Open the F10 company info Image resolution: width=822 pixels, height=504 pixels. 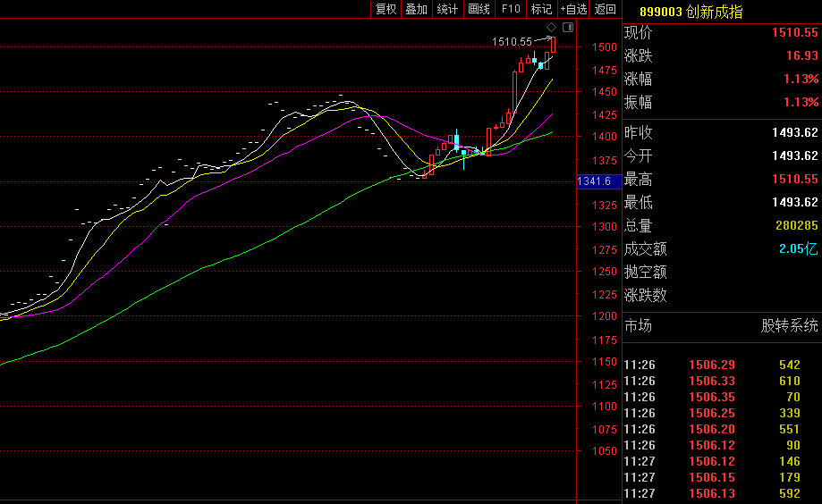[x=510, y=9]
